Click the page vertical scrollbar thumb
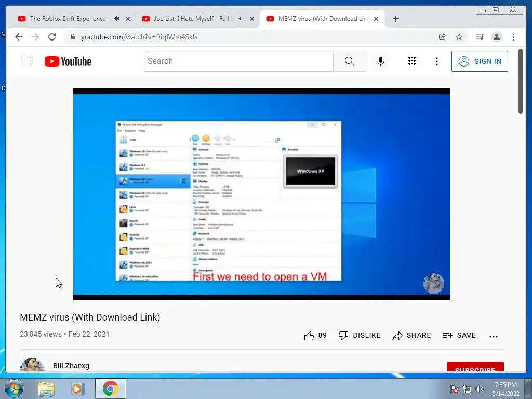 point(521,82)
